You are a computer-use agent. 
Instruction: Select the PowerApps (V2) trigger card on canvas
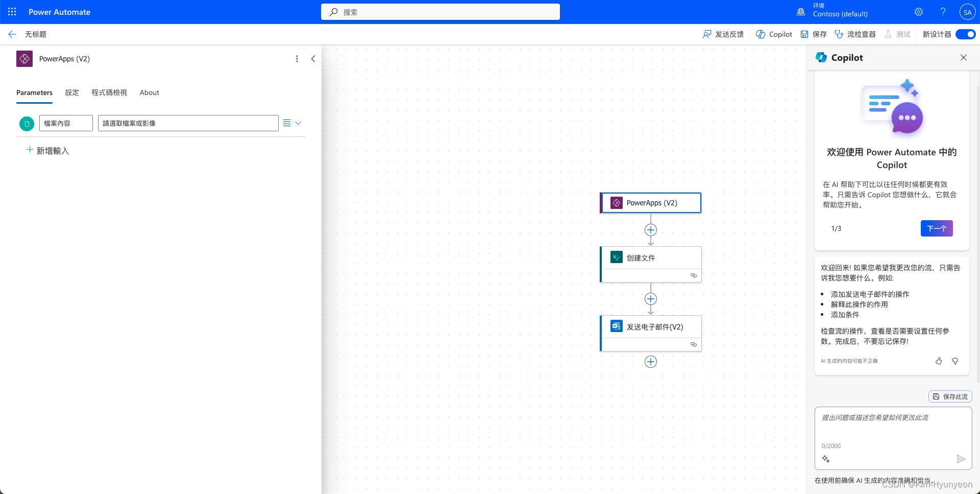pos(651,203)
